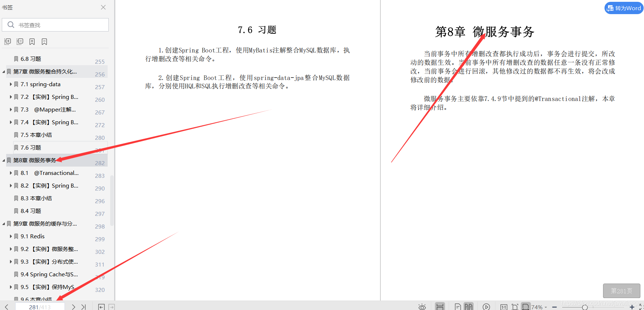Select the 7.1 spring-data bookmark text
Image resolution: width=644 pixels, height=310 pixels.
41,84
